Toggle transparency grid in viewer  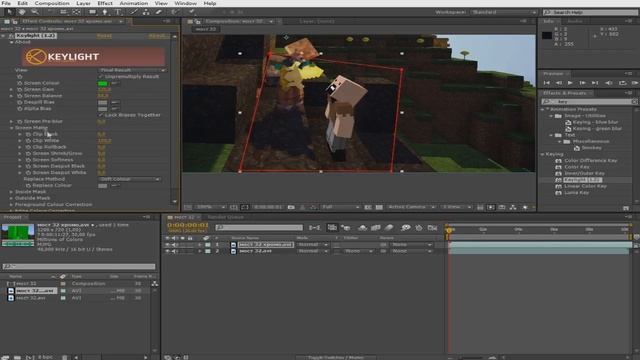point(379,207)
